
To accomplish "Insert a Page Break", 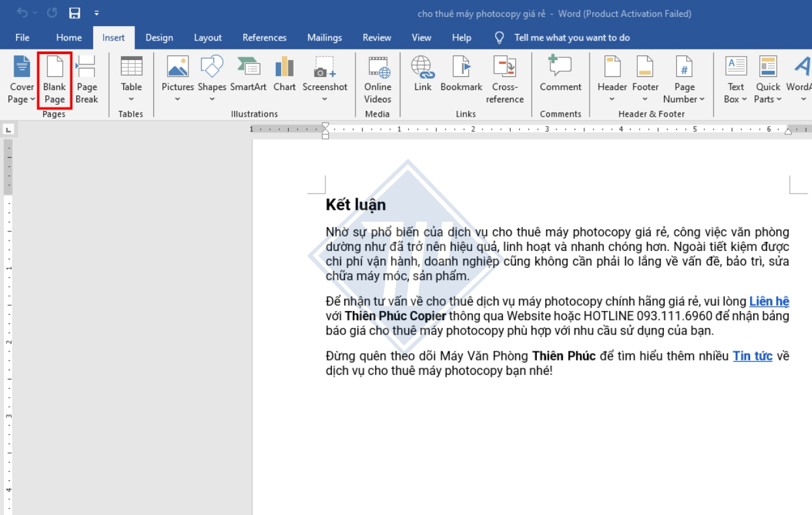I will click(x=86, y=68).
